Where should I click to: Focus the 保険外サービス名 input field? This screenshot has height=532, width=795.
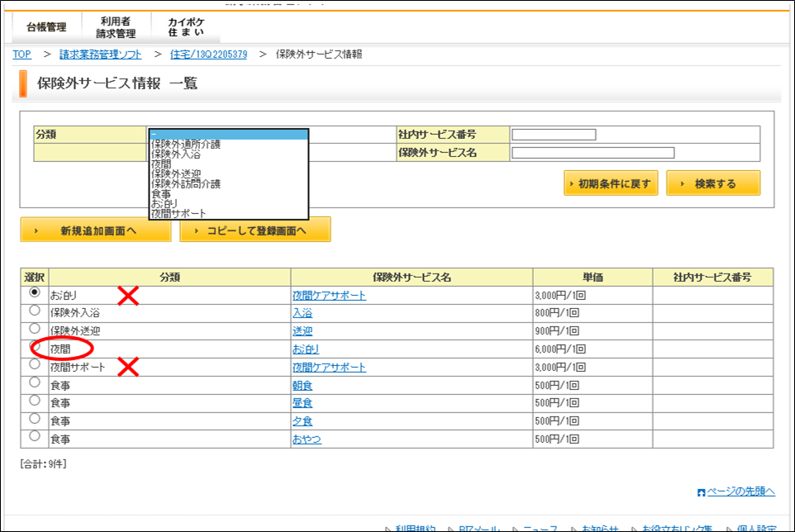coord(593,153)
